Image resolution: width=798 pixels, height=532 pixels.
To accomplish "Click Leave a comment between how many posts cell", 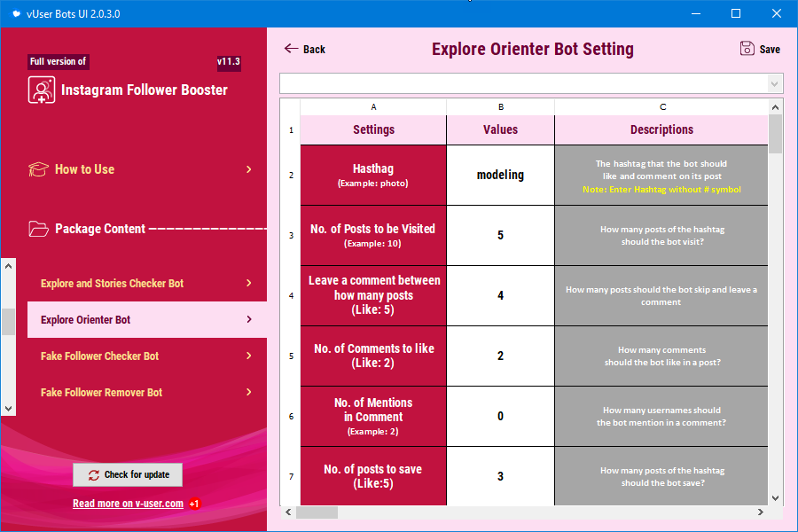I will tap(373, 295).
